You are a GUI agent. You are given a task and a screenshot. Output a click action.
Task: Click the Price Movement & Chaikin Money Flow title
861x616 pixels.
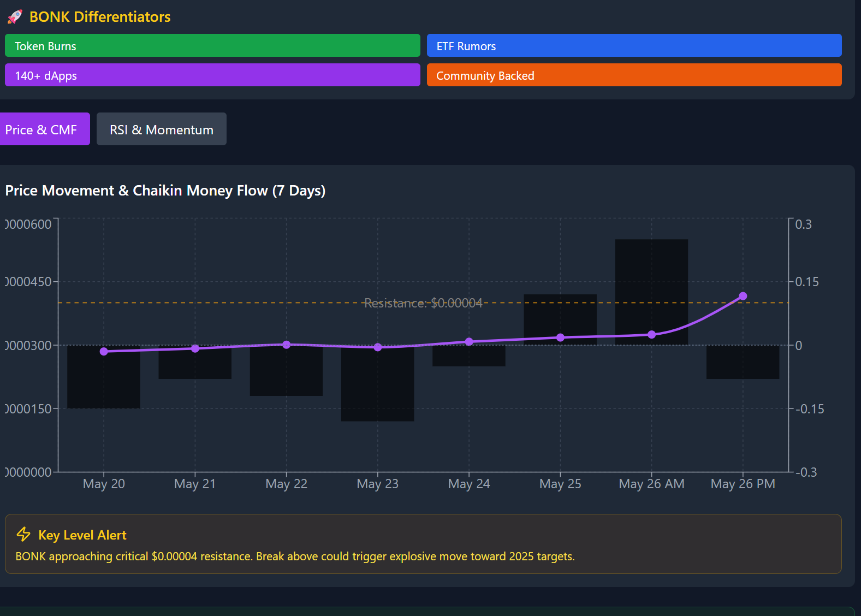click(165, 191)
